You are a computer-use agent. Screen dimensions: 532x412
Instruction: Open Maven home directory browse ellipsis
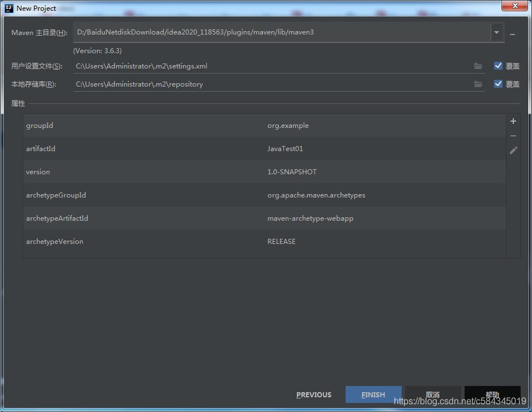pos(512,34)
